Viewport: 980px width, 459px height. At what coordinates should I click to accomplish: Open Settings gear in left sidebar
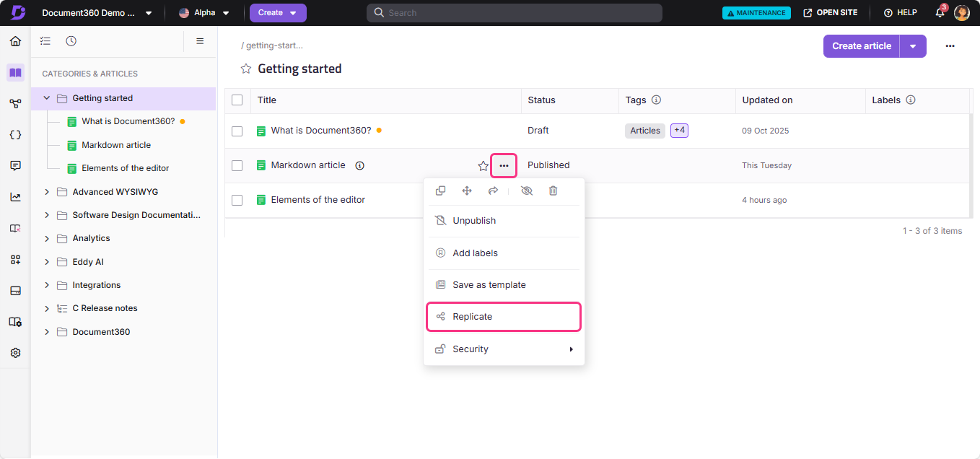tap(15, 353)
